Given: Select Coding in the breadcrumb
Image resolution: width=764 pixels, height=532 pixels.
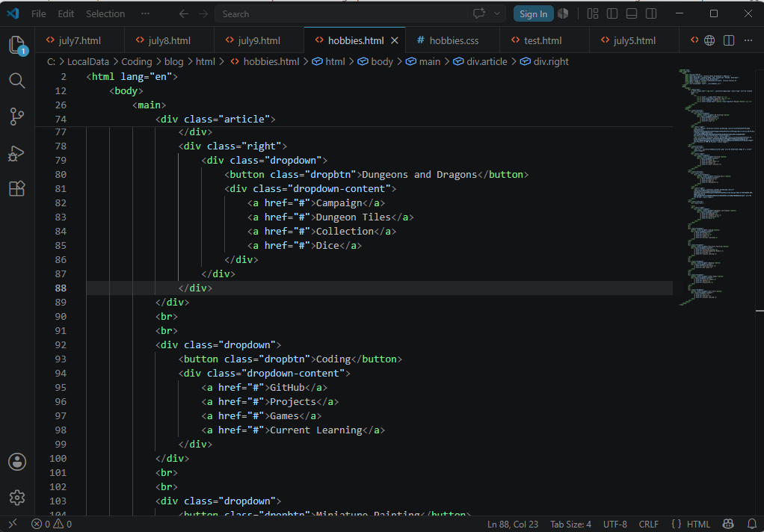Looking at the screenshot, I should click(136, 62).
